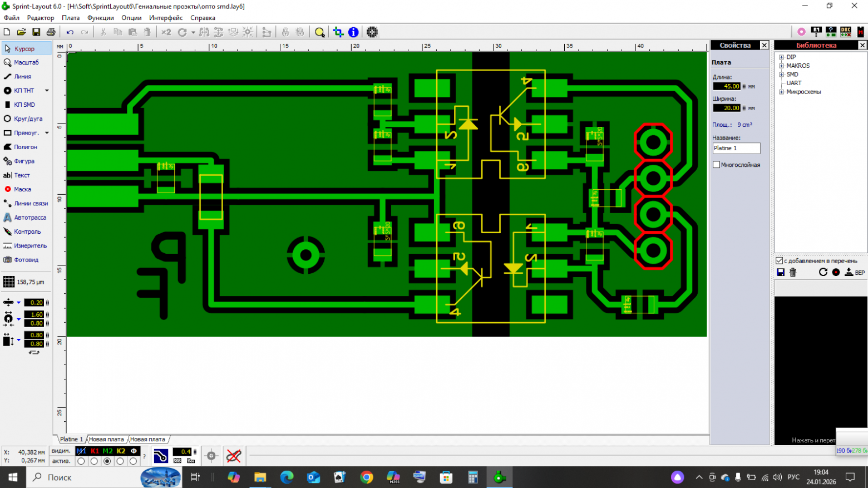This screenshot has height=488, width=868.
Task: Select the КП SMD pad tool
Action: tap(27, 105)
